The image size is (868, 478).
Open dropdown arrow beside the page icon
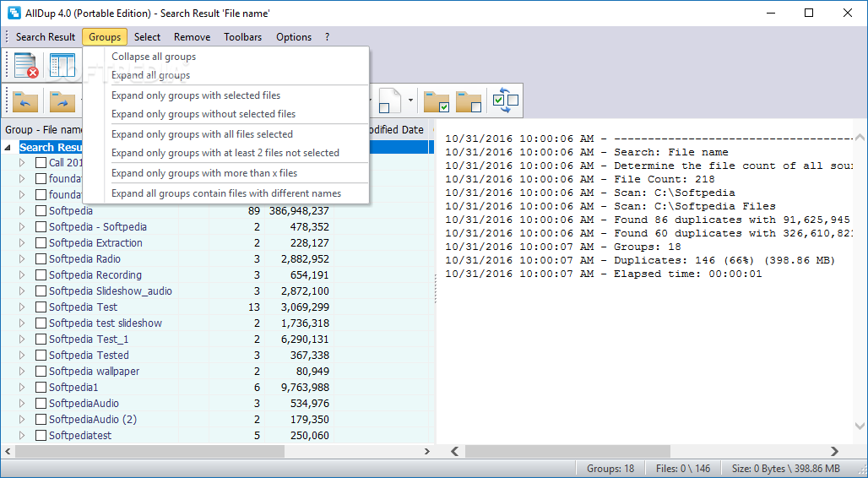pos(410,100)
